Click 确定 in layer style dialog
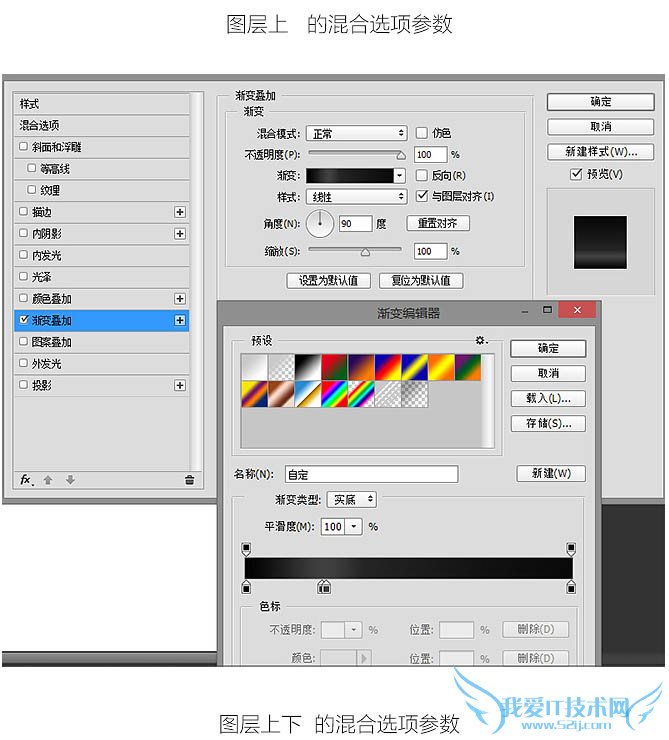669x740 pixels. [601, 102]
